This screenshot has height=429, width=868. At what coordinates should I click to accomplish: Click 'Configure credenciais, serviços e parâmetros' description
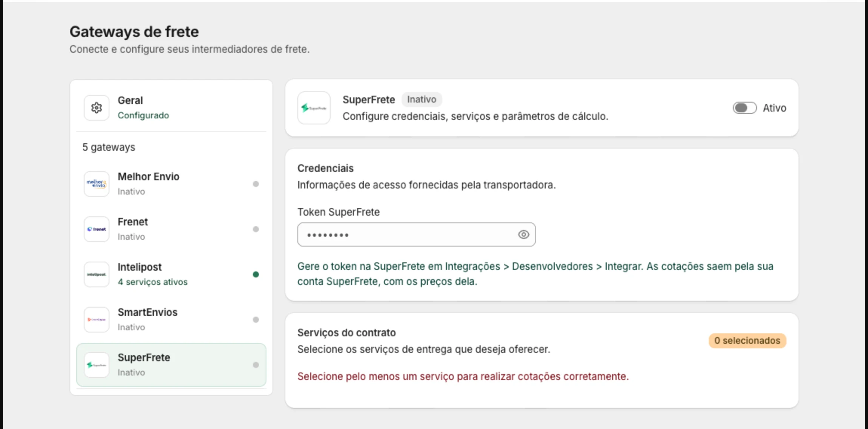(x=476, y=116)
